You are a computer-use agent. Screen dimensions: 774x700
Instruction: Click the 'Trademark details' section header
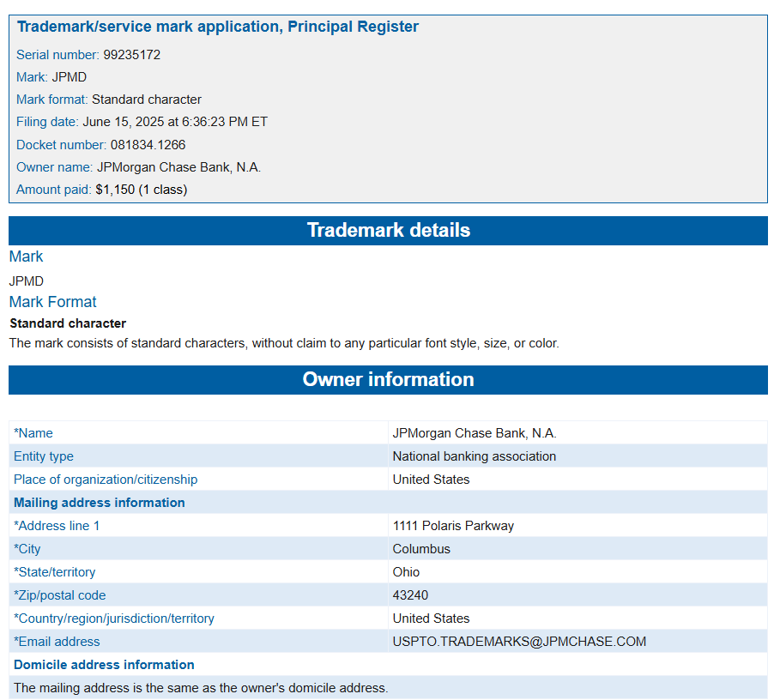click(388, 231)
